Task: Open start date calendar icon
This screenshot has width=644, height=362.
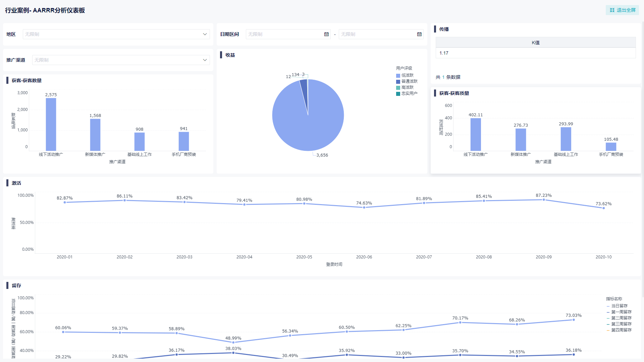Action: click(326, 34)
